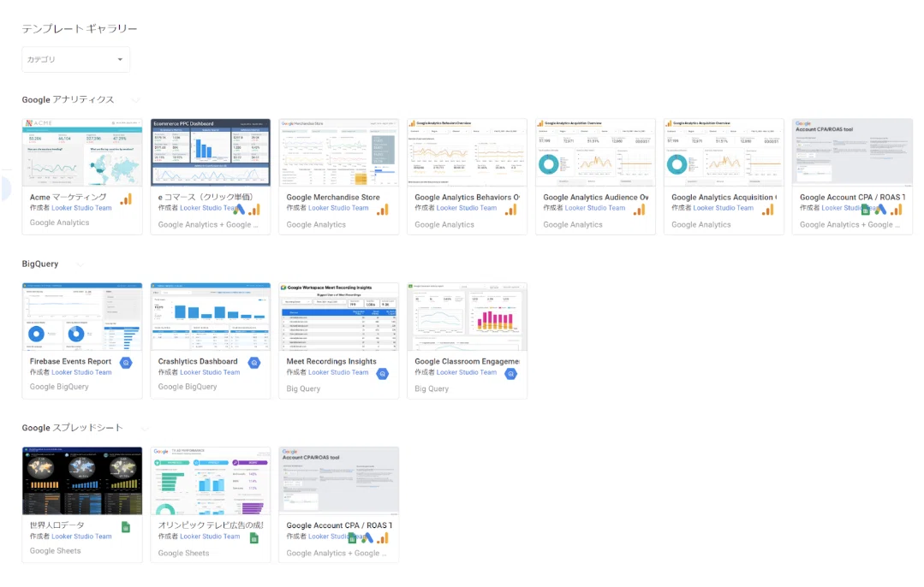
Task: Click Google Ads icon on CPA/ROAS card in Google アナリティクス section
Action: pyautogui.click(x=881, y=209)
